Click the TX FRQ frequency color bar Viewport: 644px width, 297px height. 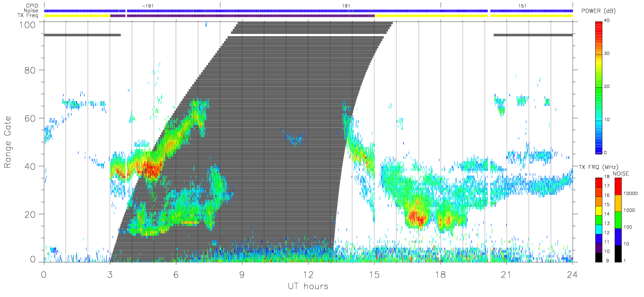(x=598, y=219)
